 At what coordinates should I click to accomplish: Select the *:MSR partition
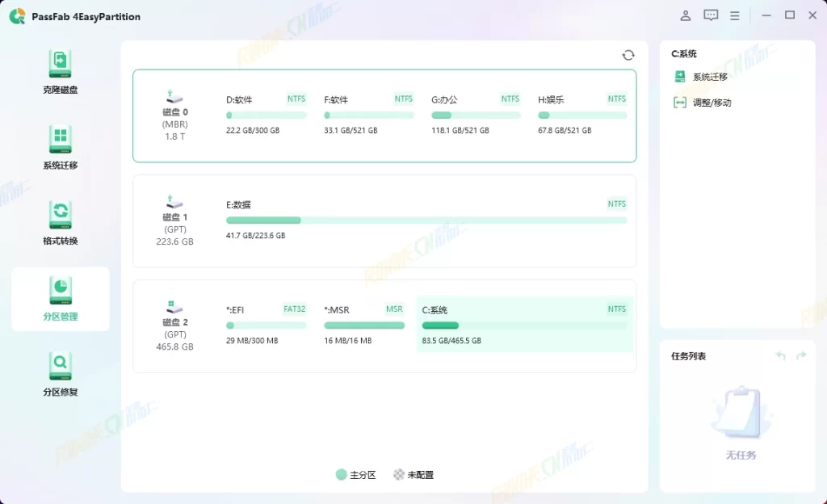click(x=363, y=325)
